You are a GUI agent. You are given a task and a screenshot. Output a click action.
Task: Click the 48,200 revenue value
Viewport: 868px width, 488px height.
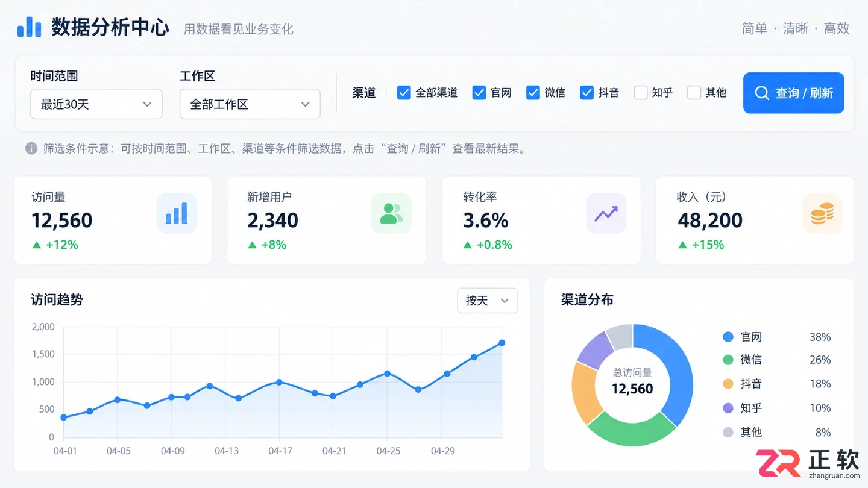(x=710, y=221)
